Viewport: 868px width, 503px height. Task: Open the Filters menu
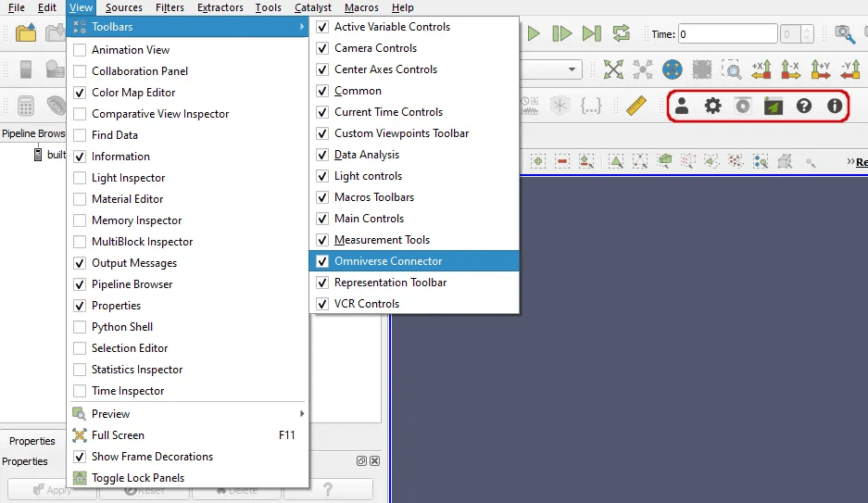[x=170, y=7]
